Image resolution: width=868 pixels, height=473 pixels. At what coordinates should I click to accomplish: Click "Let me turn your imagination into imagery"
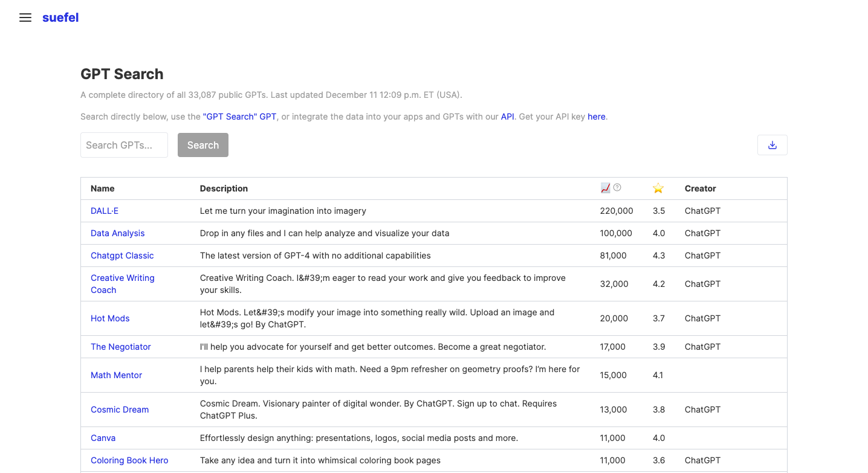283,211
